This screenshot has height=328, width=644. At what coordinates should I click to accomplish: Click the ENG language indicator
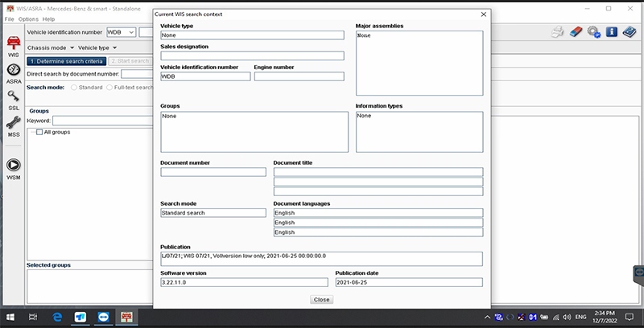pos(580,317)
